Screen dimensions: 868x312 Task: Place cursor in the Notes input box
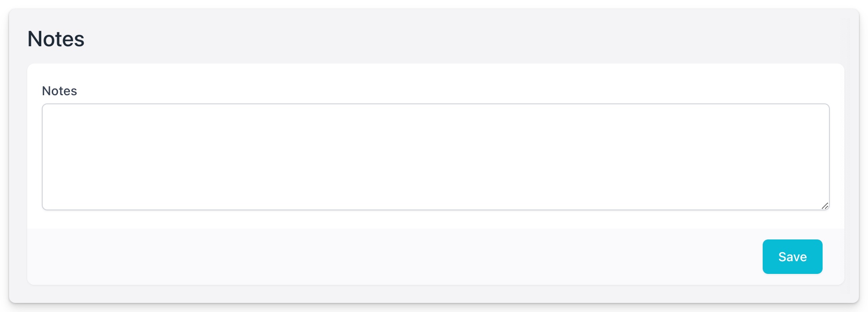(435, 156)
